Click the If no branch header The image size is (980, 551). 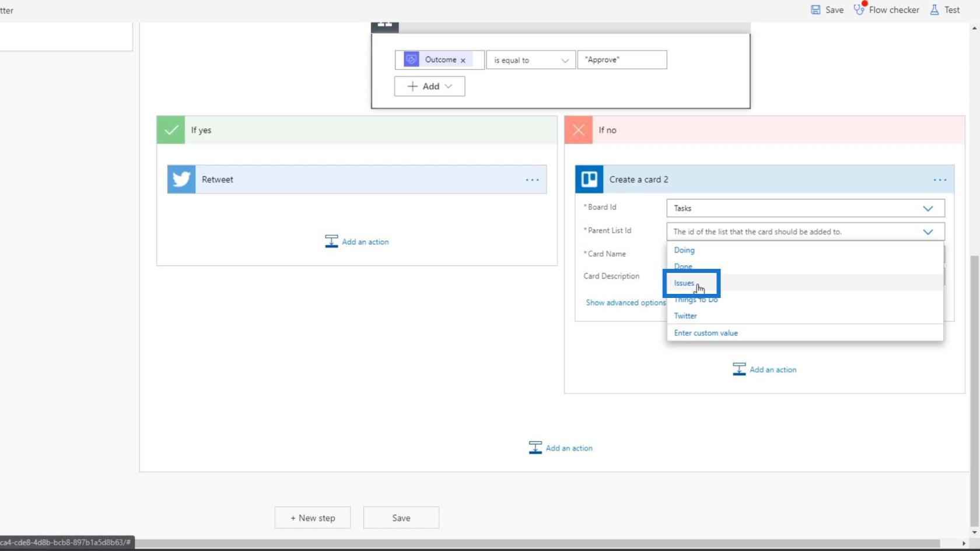(765, 130)
